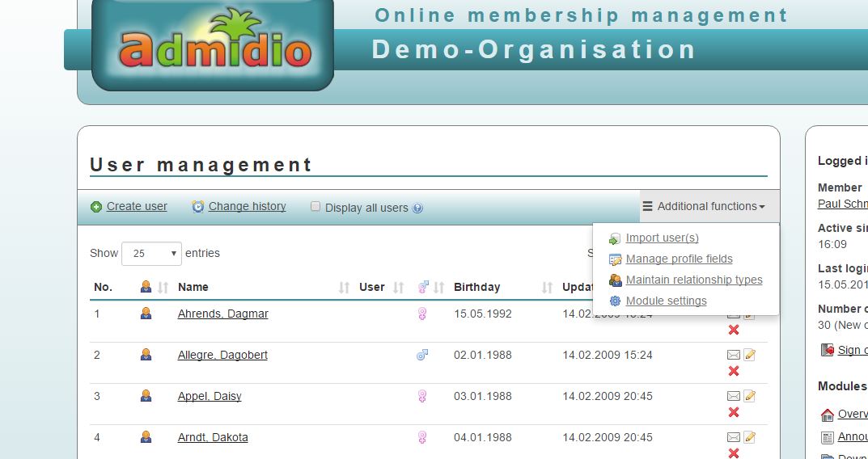This screenshot has width=868, height=459.
Task: Sort table by Birthday column
Action: 476,287
